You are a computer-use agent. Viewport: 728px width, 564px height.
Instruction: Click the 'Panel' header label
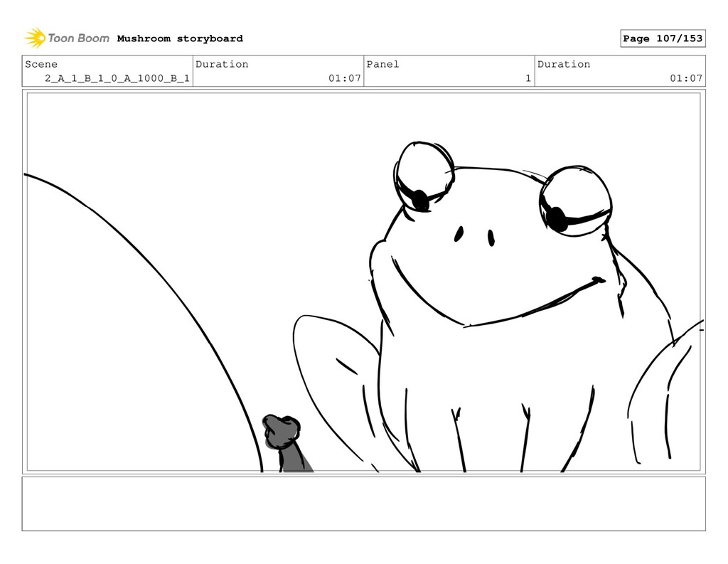click(x=382, y=64)
